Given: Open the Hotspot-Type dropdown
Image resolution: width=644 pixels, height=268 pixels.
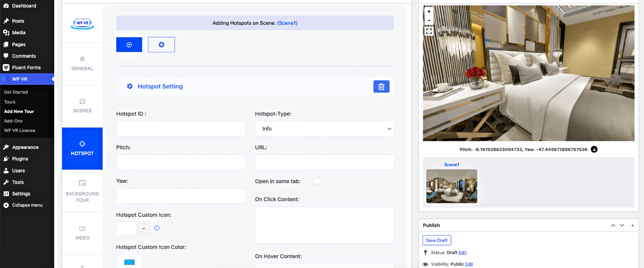Looking at the screenshot, I should (x=324, y=128).
